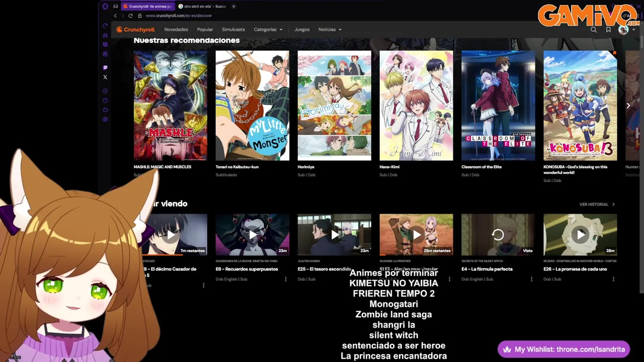
Task: Expand the Noticias dropdown
Action: [330, 30]
